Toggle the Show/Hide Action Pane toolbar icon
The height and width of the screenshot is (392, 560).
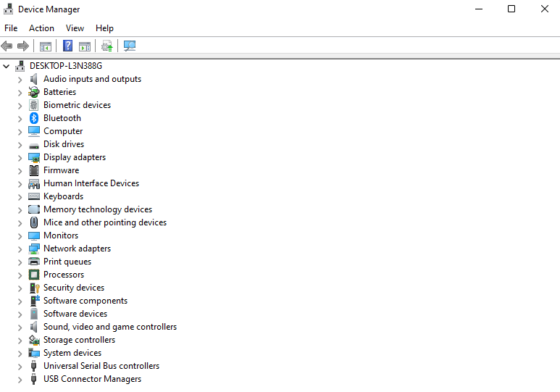pos(85,46)
